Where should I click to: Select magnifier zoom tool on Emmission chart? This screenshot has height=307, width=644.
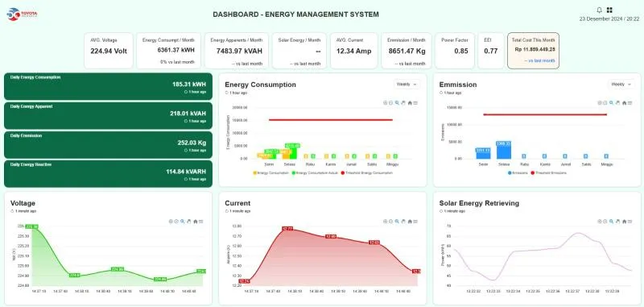click(612, 103)
